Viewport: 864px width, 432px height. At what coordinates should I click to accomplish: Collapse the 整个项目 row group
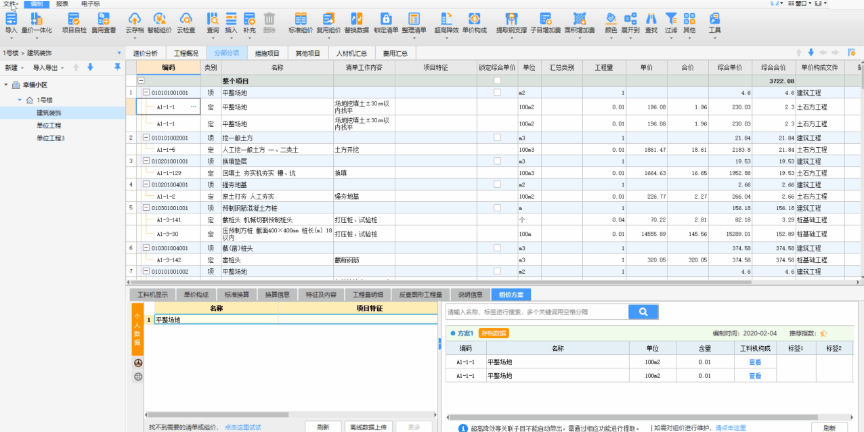[142, 80]
